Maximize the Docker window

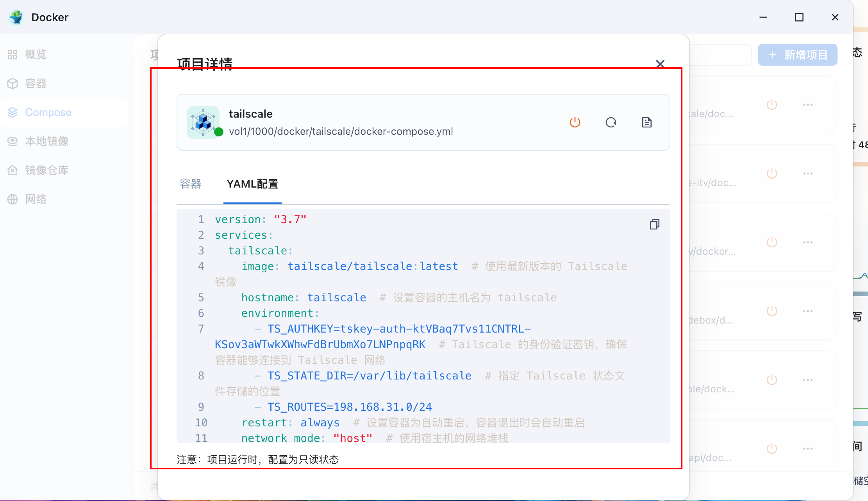pos(799,17)
